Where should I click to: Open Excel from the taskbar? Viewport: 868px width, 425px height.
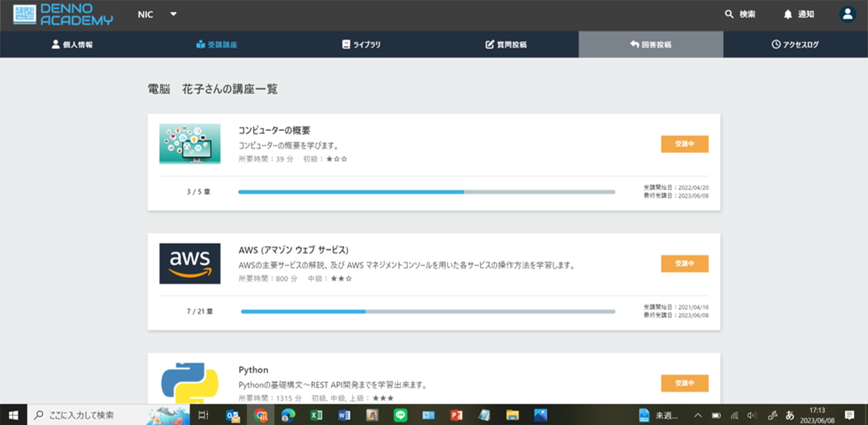point(316,415)
